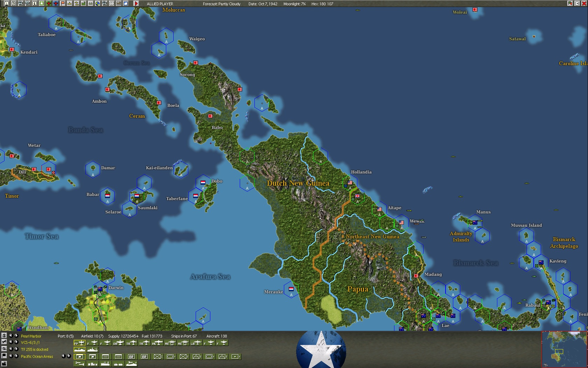Image resolution: width=588 pixels, height=368 pixels.
Task: Click the 'ALLIED PLAYER' label
Action: (160, 4)
